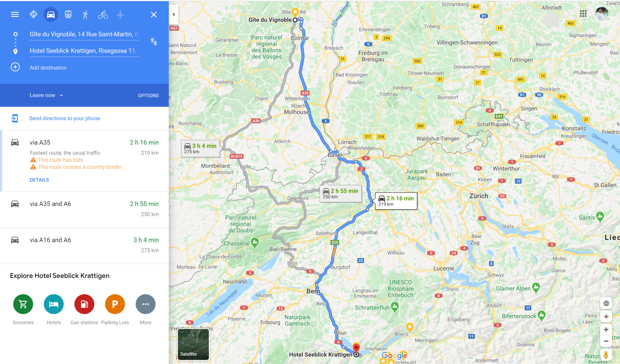
Task: Expand DETAILS for the A35 route
Action: (x=39, y=180)
